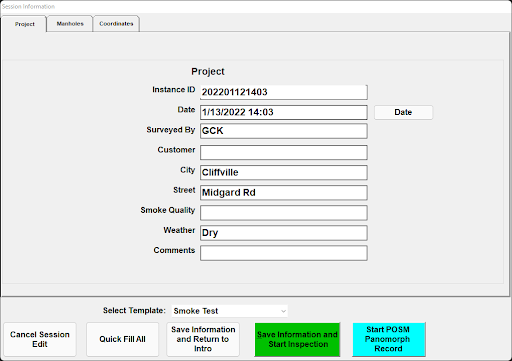Click the Quick Fill All button

[x=122, y=339]
